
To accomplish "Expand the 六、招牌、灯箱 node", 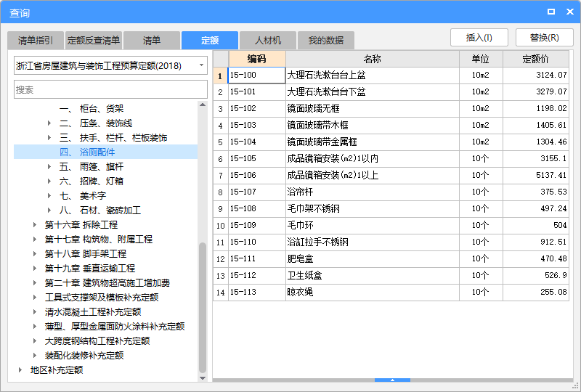I will 49,181.
